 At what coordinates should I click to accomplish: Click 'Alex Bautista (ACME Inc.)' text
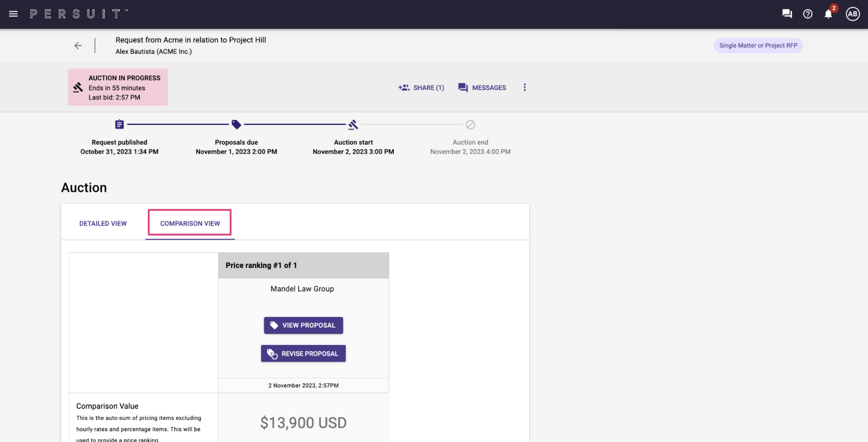pos(154,51)
